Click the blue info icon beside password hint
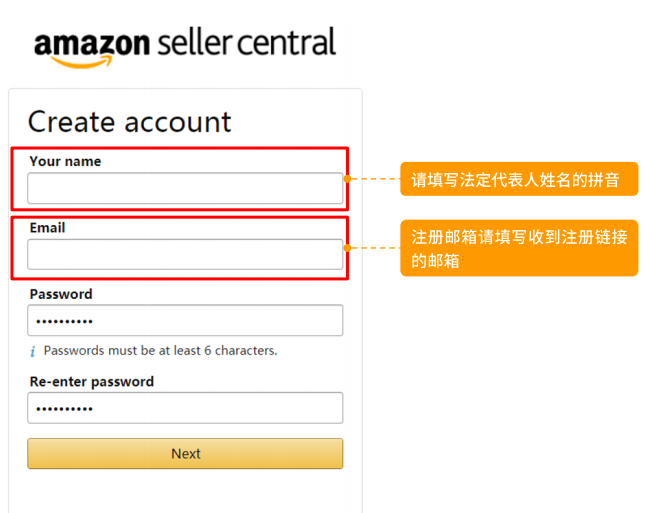Screen dimensions: 652x513 pyautogui.click(x=33, y=351)
